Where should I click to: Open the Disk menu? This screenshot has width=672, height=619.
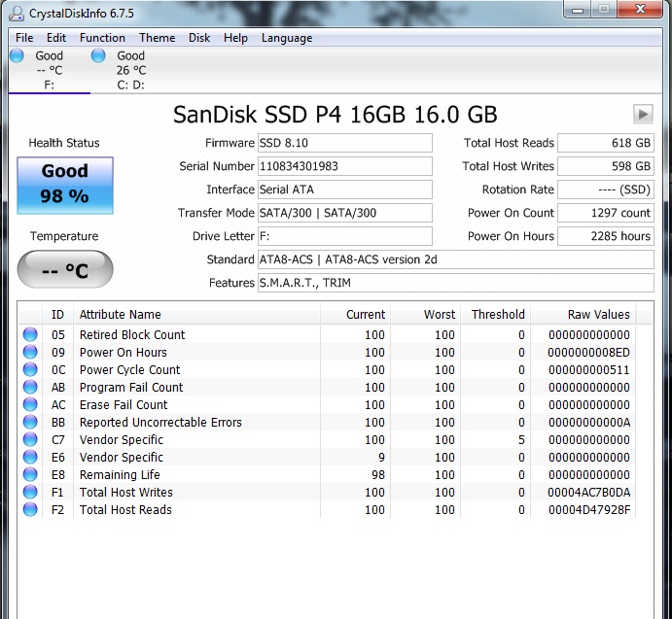(199, 38)
